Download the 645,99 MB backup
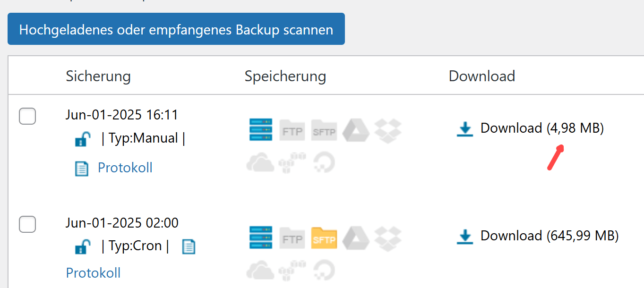This screenshot has height=288, width=644. [549, 236]
